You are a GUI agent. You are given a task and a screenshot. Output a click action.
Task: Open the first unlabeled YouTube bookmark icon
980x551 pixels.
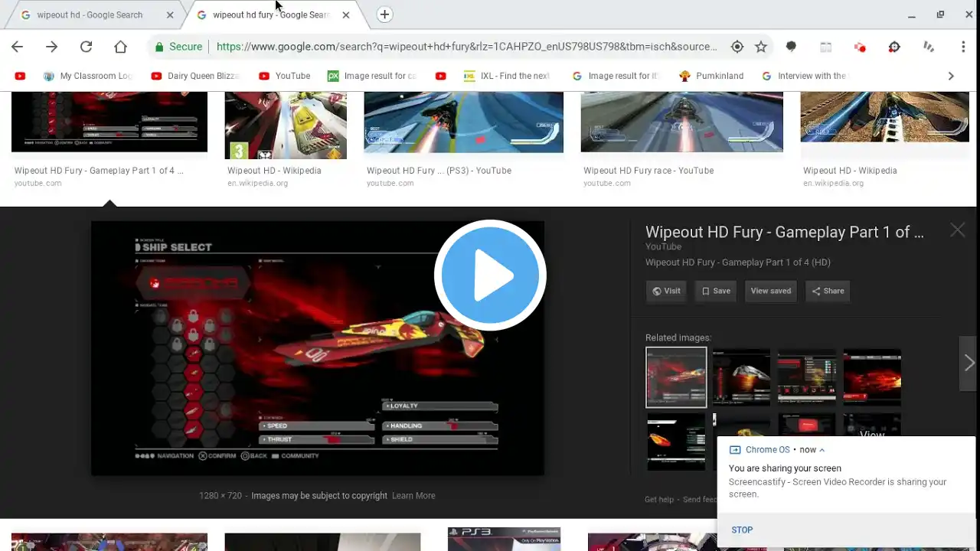click(20, 76)
